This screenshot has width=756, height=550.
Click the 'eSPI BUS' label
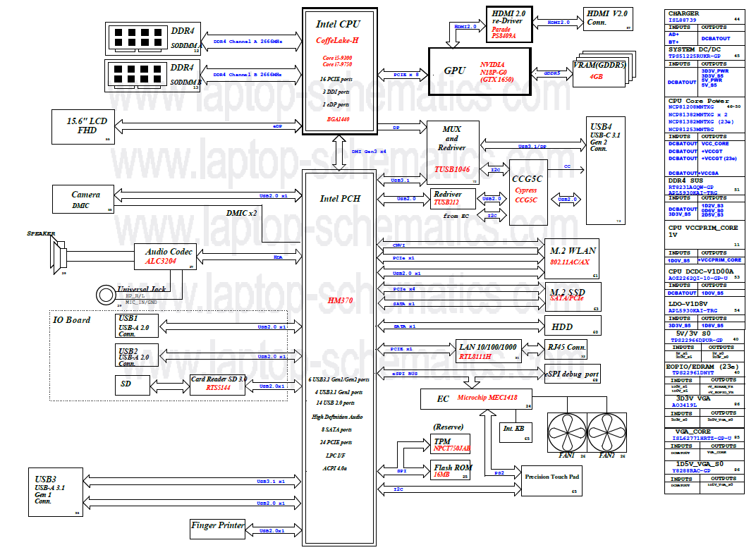[405, 374]
